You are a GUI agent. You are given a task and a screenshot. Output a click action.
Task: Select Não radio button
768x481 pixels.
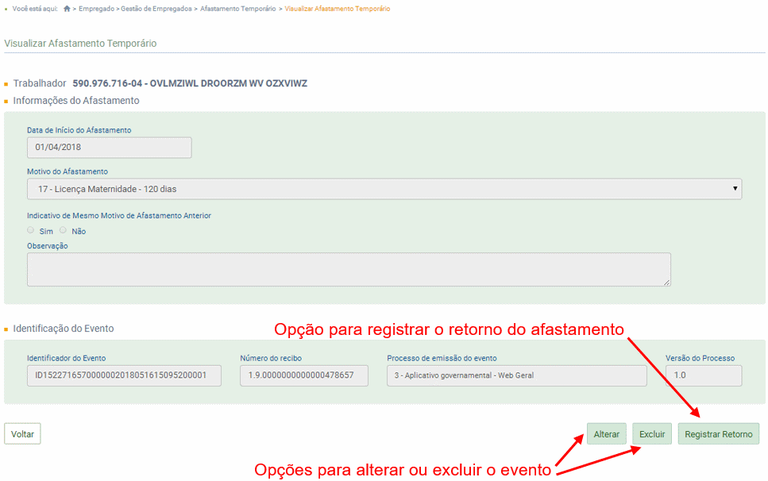63,230
